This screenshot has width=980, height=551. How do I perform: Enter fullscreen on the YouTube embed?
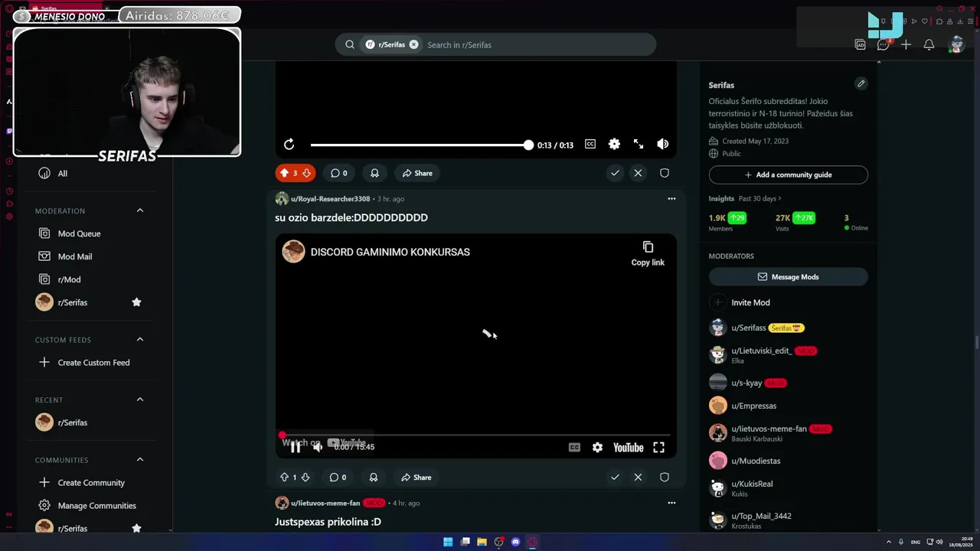tap(658, 448)
